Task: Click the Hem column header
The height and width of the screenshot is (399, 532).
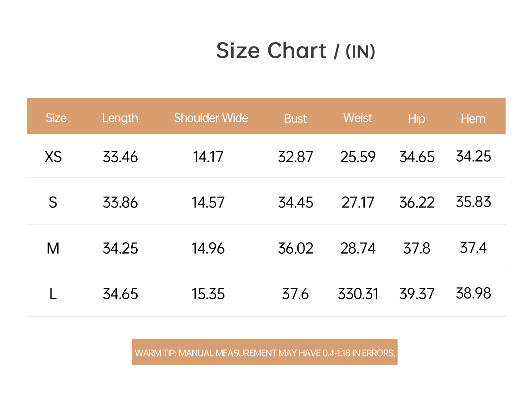Action: click(x=473, y=119)
